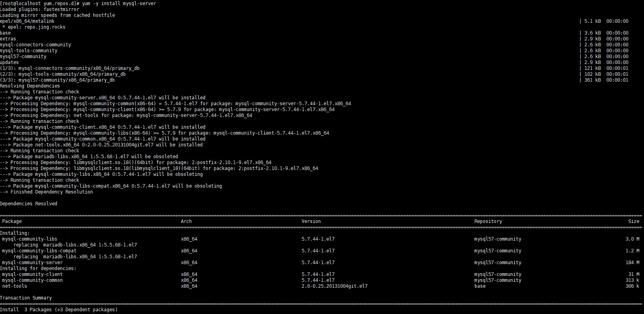Click the Version column header
The width and height of the screenshot is (644, 314).
click(x=311, y=221)
